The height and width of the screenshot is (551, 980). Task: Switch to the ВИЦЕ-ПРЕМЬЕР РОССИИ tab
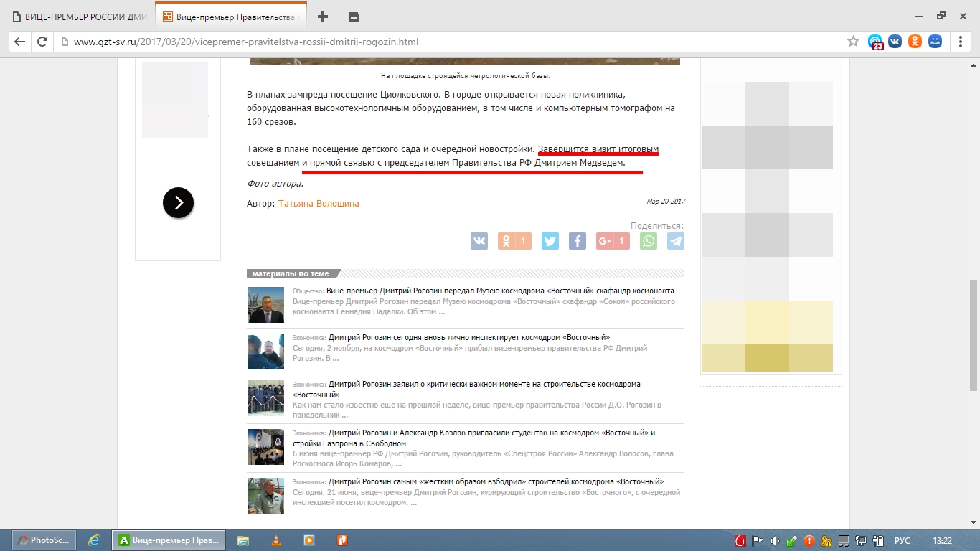coord(79,17)
